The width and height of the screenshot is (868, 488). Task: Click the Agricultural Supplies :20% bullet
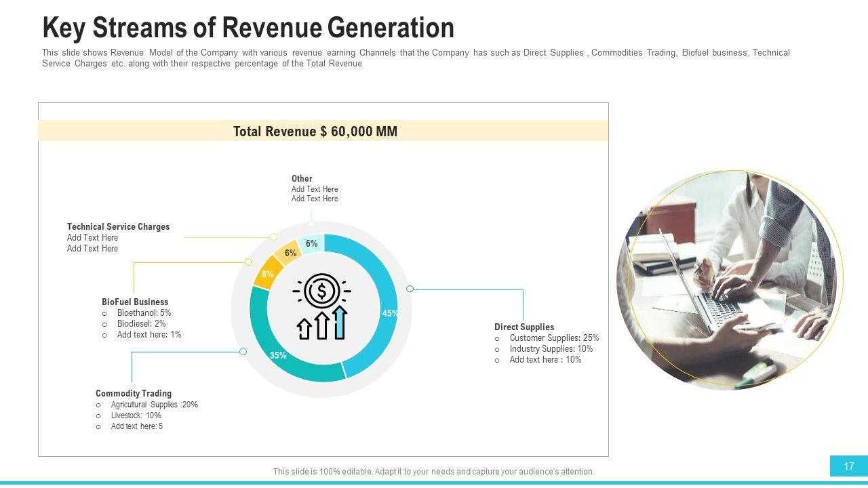(155, 405)
